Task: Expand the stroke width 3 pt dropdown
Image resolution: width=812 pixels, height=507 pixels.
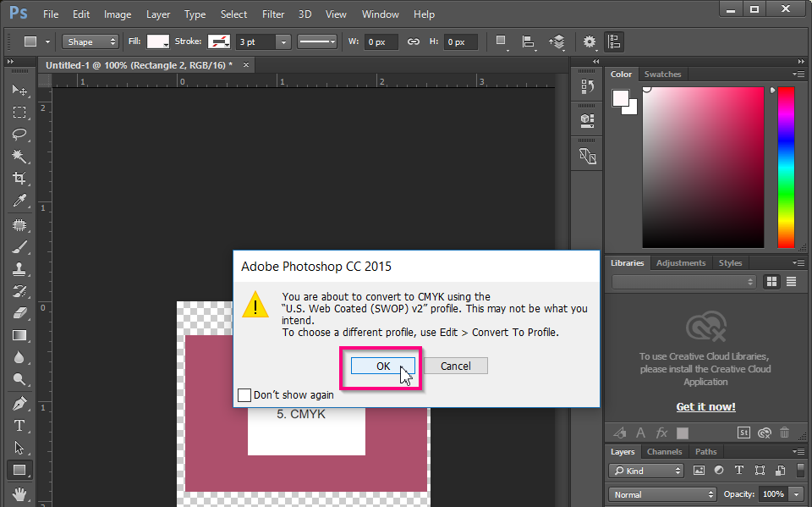Action: point(283,41)
